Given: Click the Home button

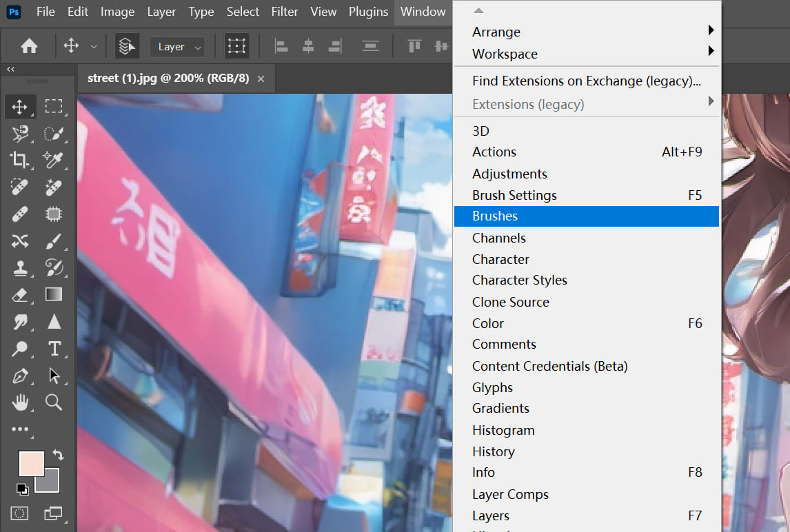Looking at the screenshot, I should click(29, 46).
